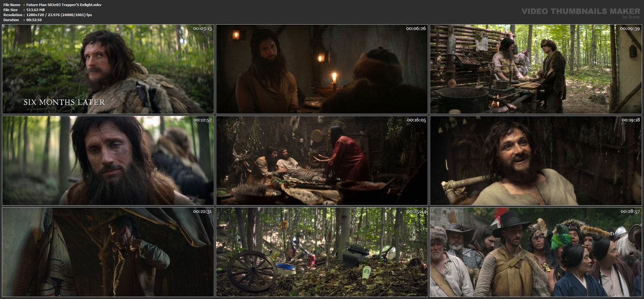Click the timestamp 00:06:26 label
644x299 pixels.
pos(416,29)
